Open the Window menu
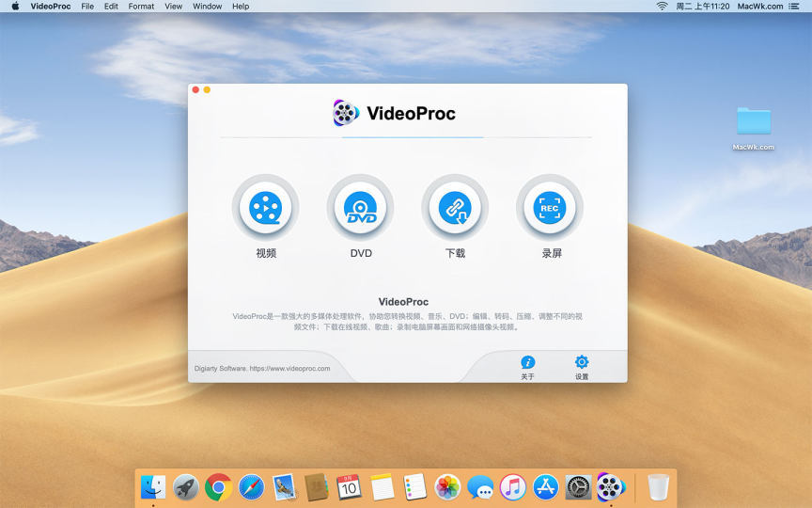Viewport: 812px width, 508px height. 207,7
